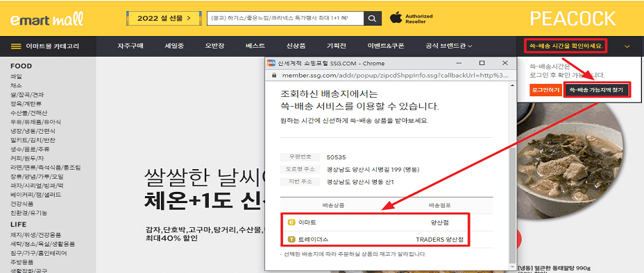This screenshot has width=644, height=273.
Task: Click the orange 로그인하기 button
Action: 546,90
